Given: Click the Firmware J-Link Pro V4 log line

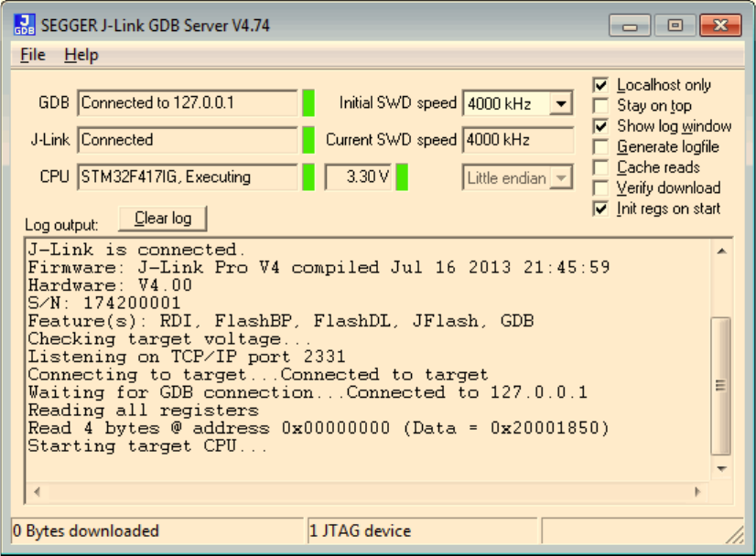Looking at the screenshot, I should point(319,267).
